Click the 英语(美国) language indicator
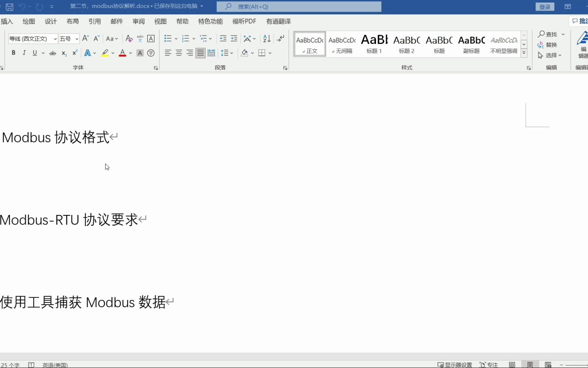This screenshot has width=588, height=368. [55, 365]
